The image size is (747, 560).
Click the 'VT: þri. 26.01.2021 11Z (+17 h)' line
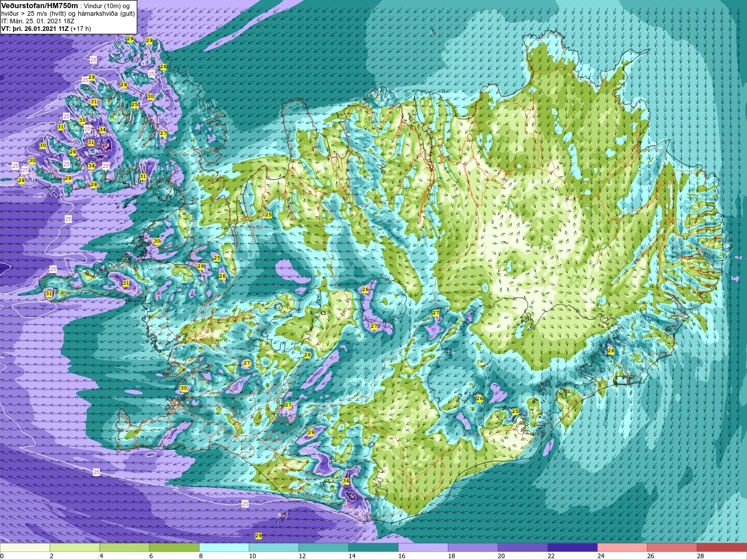(x=46, y=28)
